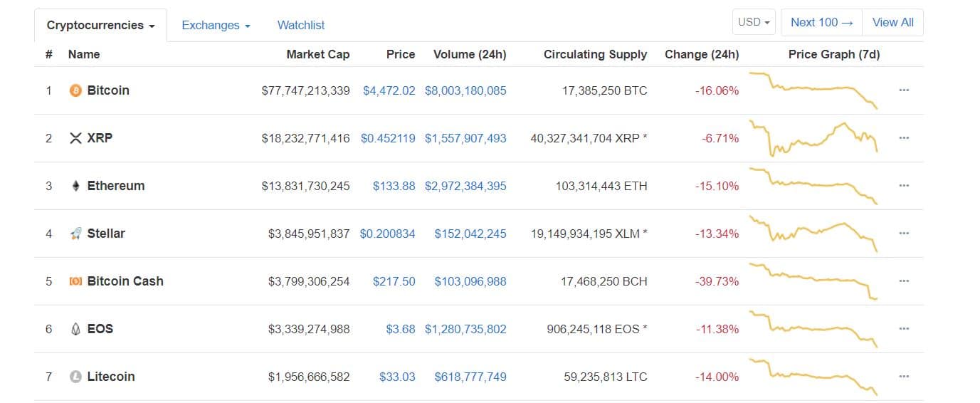
Task: Open the USD currency selector
Action: [x=754, y=22]
